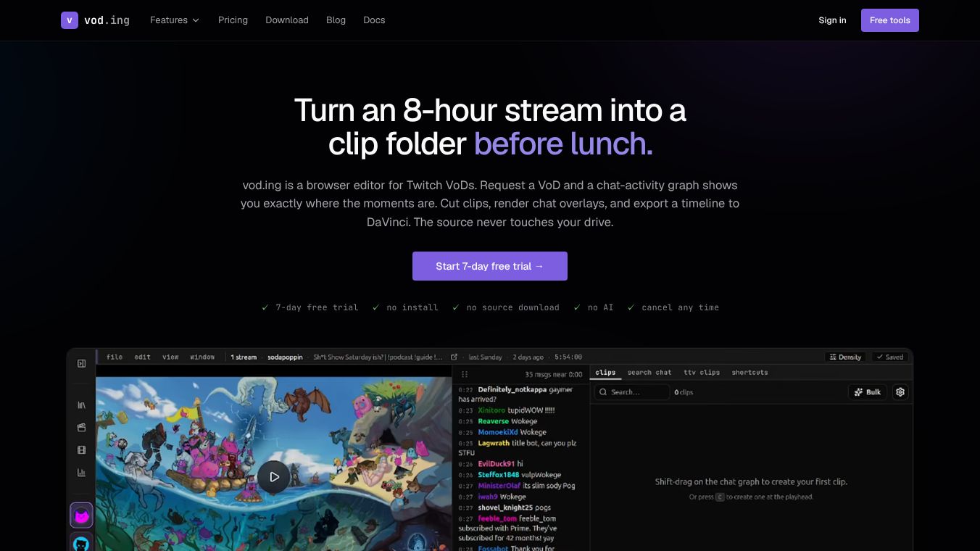Click Start 7-day free trial button
The width and height of the screenshot is (980, 551).
point(490,266)
